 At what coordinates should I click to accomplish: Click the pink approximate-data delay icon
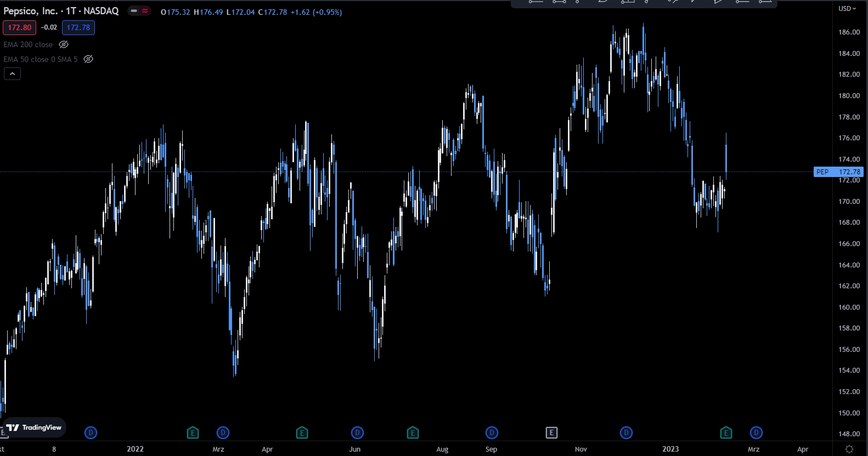point(145,11)
